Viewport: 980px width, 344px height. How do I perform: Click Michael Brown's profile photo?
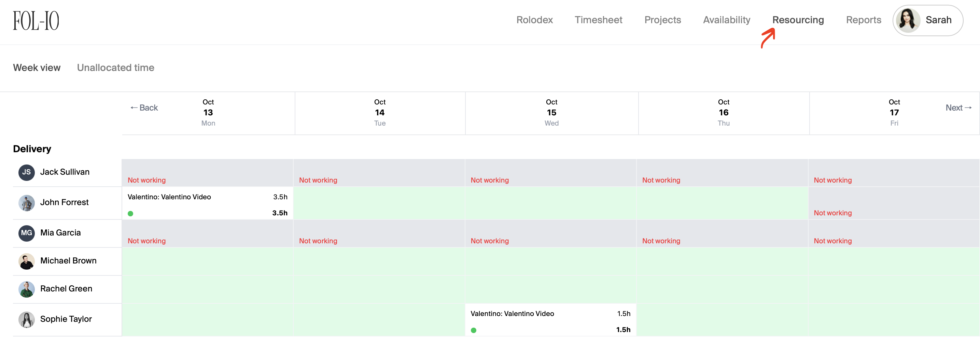[x=27, y=261]
